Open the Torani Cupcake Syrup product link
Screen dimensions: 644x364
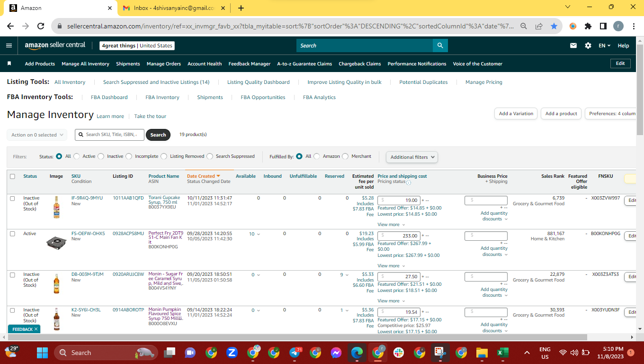point(164,200)
